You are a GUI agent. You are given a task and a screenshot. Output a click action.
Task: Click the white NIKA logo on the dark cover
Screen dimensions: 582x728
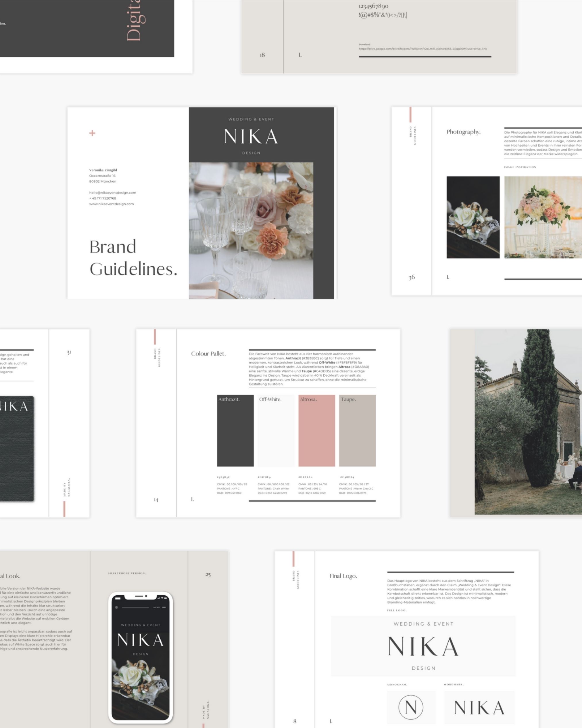coord(251,136)
